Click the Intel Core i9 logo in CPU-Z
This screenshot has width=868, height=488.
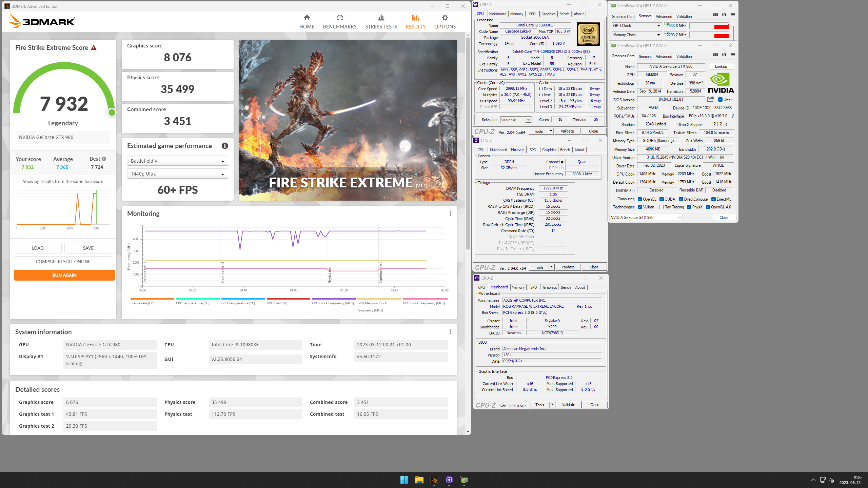pyautogui.click(x=588, y=34)
